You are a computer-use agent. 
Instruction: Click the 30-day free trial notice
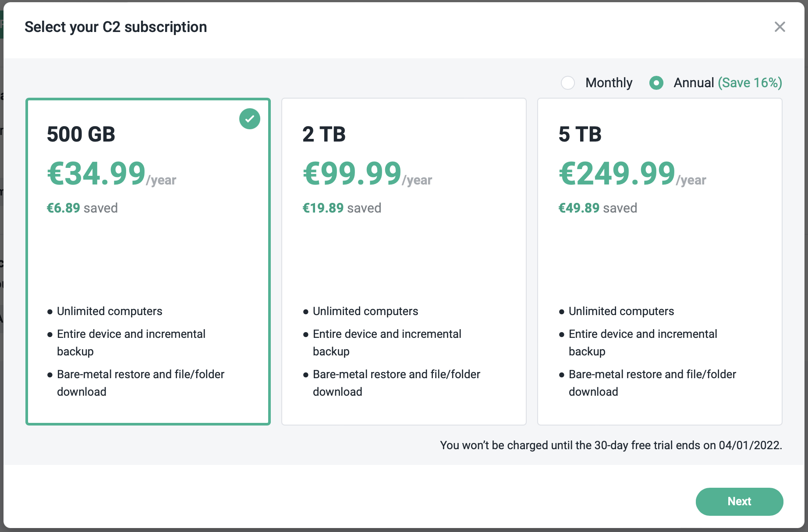[x=611, y=445]
